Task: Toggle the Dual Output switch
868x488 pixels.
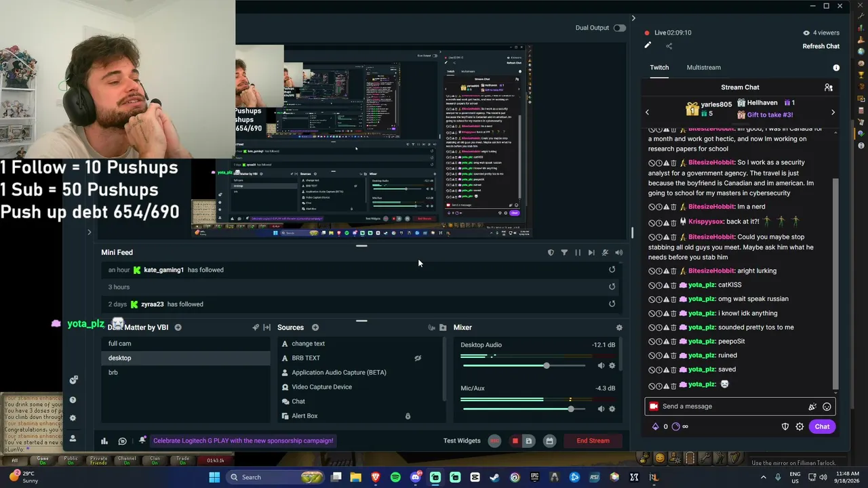Action: (620, 28)
